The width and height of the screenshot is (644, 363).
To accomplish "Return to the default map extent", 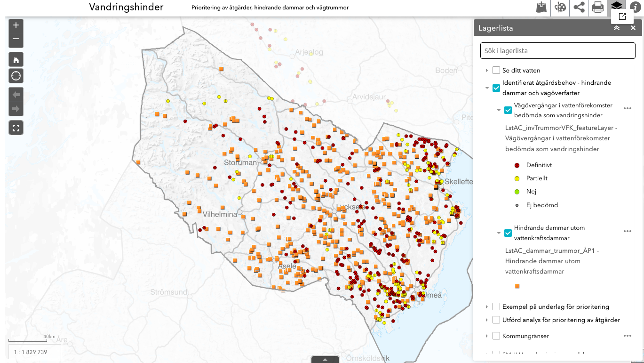I will click(x=16, y=60).
